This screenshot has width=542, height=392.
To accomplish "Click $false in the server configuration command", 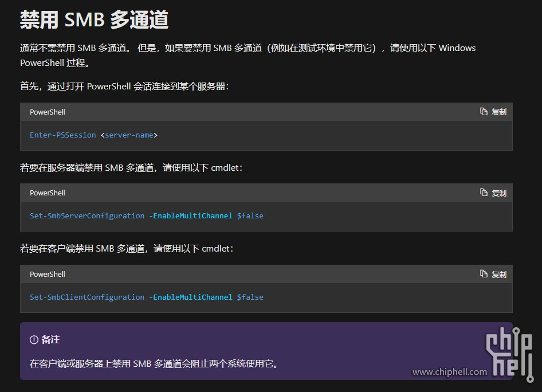I will [x=250, y=216].
